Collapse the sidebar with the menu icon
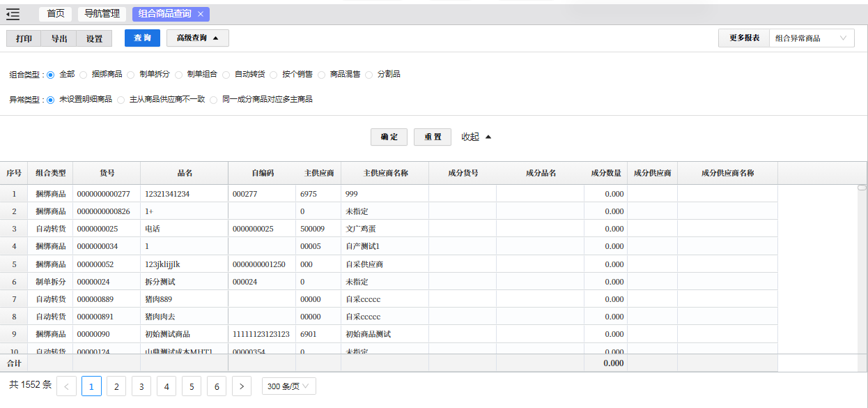The width and height of the screenshot is (868, 408). tap(13, 14)
